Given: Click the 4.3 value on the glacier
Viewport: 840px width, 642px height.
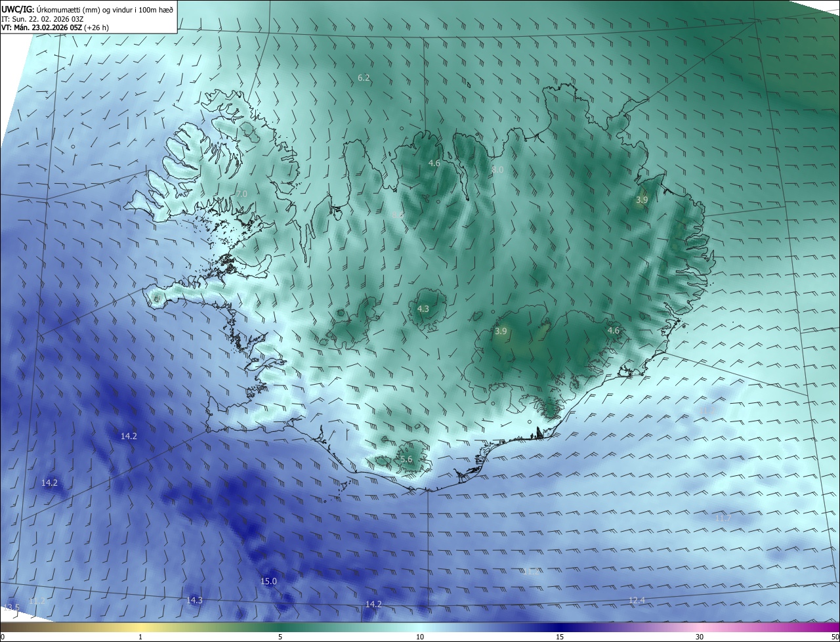Looking at the screenshot, I should pyautogui.click(x=423, y=309).
